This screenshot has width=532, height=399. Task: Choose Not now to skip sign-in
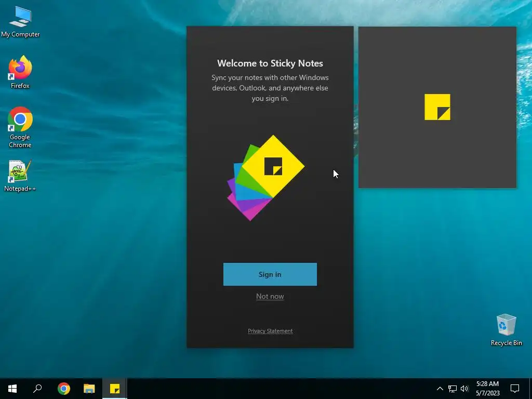(x=270, y=296)
